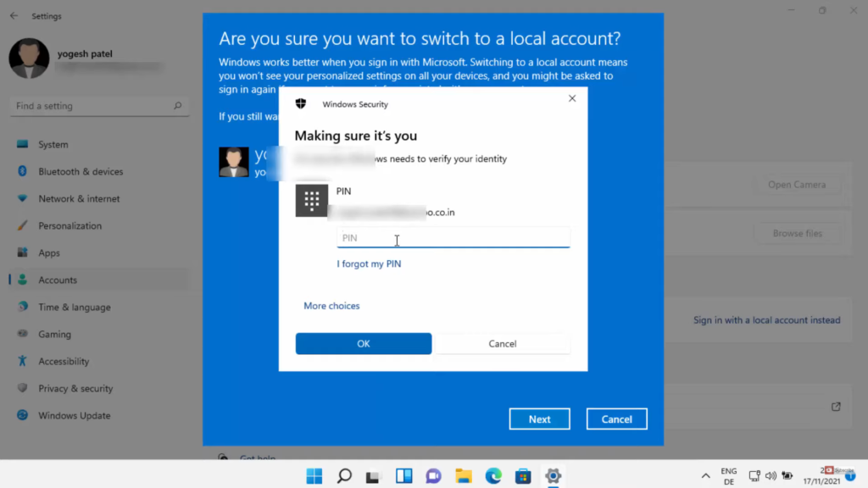Click the Personalization brush icon
The image size is (868, 488).
point(22,225)
